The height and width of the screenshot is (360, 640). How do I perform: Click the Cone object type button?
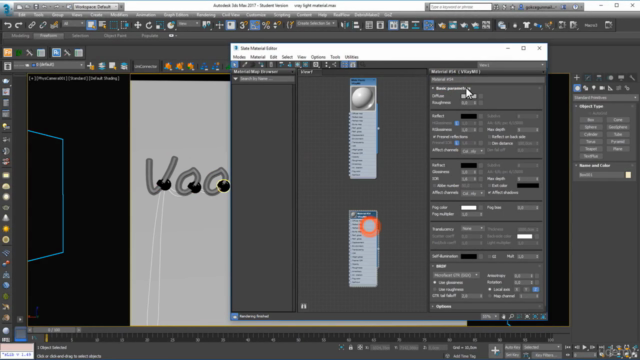pyautogui.click(x=618, y=120)
